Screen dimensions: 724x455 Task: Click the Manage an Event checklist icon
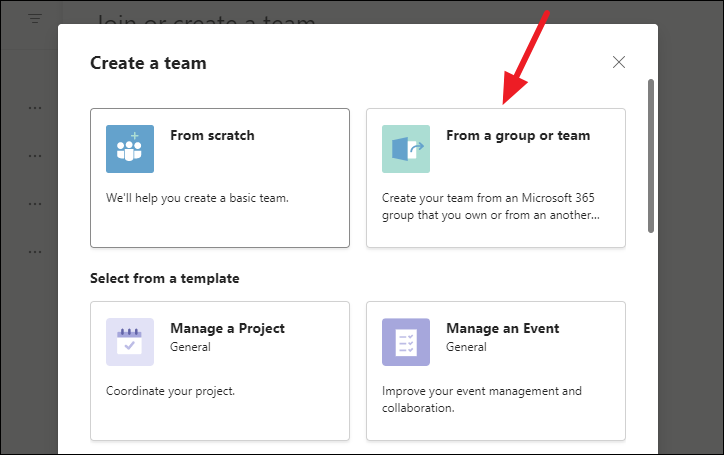[x=406, y=342]
